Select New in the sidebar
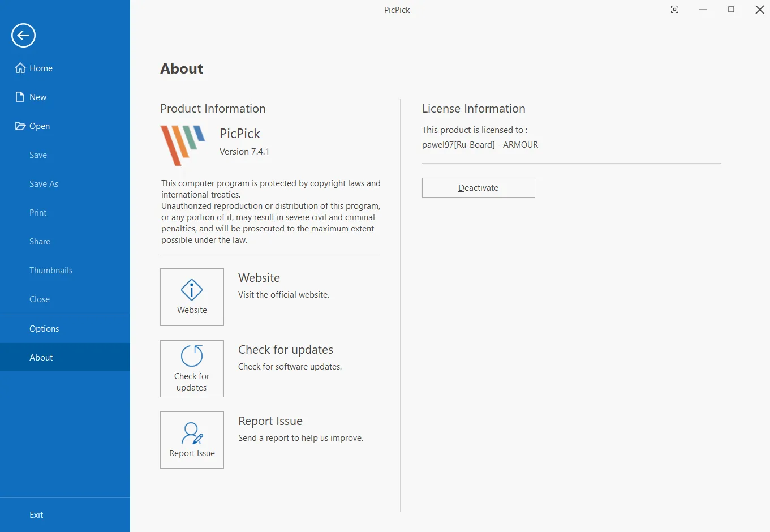Image resolution: width=770 pixels, height=532 pixels. 65,97
